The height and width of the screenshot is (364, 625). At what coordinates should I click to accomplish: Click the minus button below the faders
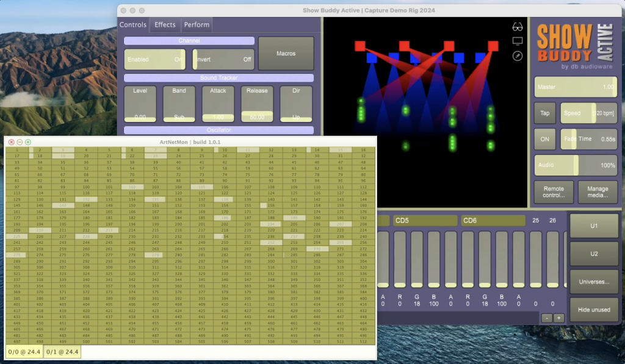coord(547,318)
